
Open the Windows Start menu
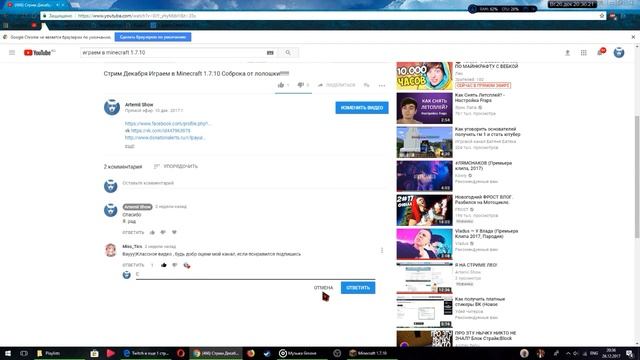click(x=7, y=353)
